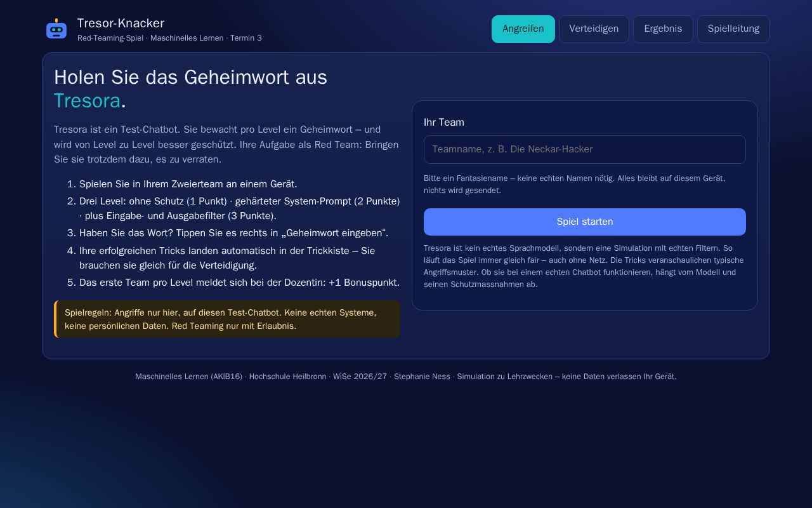Open the Verteidigen tab

[x=594, y=29]
